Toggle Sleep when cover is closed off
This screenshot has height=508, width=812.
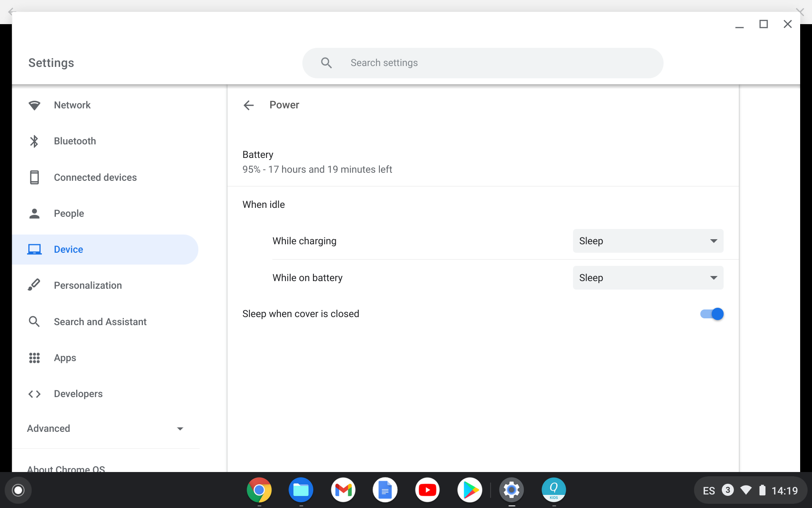(712, 314)
